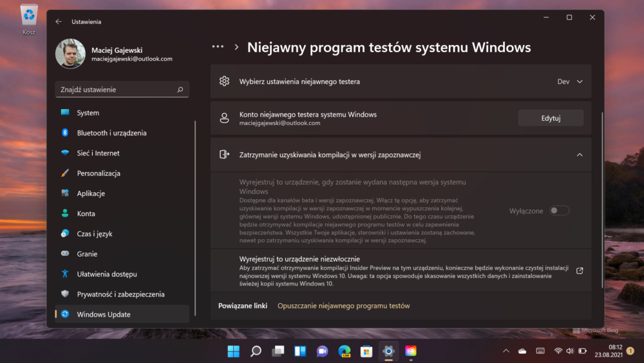Collapse Zatrzymanie uzyskiwania kompilacji section

tap(580, 155)
